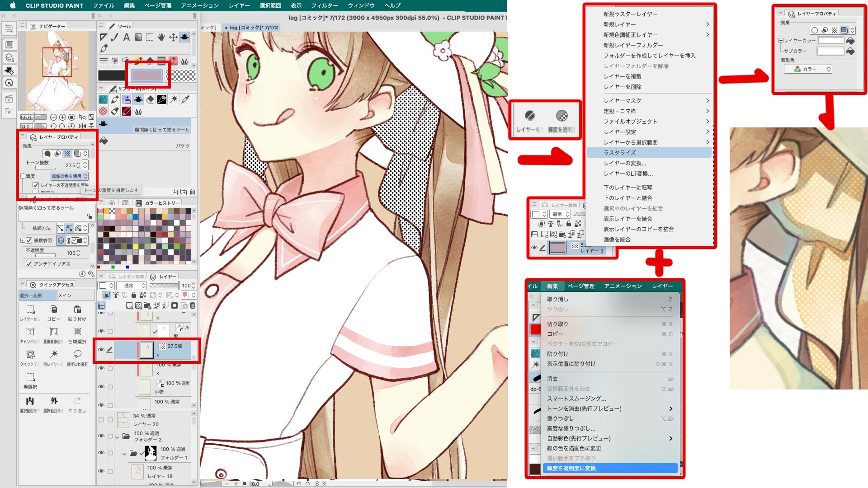Viewport: 868px width, 488px height.
Task: Choose the Airbrush sub tool group
Action: [127, 99]
